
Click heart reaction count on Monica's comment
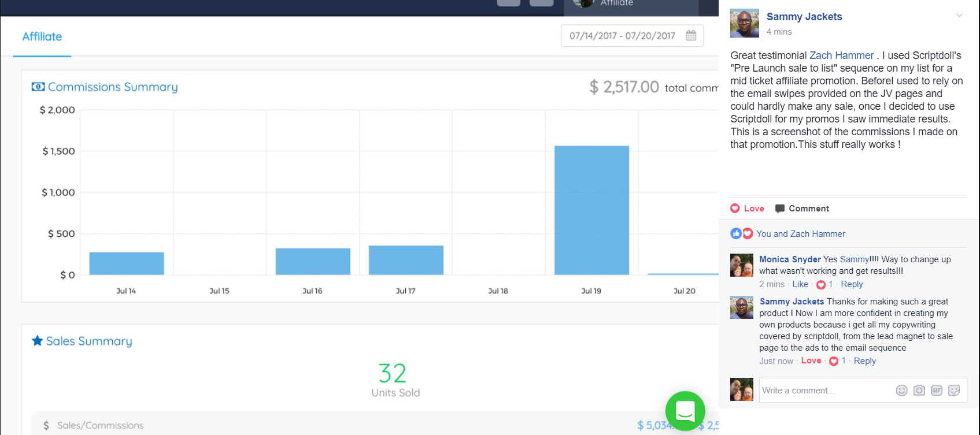tap(824, 284)
